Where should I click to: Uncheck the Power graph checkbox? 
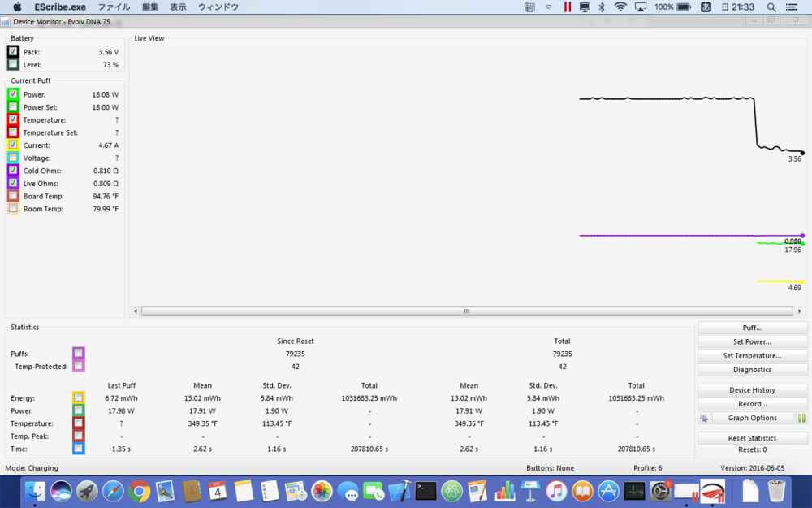pyautogui.click(x=13, y=93)
